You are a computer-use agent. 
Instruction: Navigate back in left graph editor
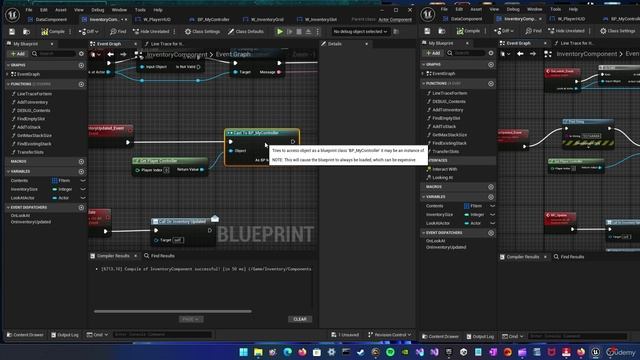[x=111, y=54]
